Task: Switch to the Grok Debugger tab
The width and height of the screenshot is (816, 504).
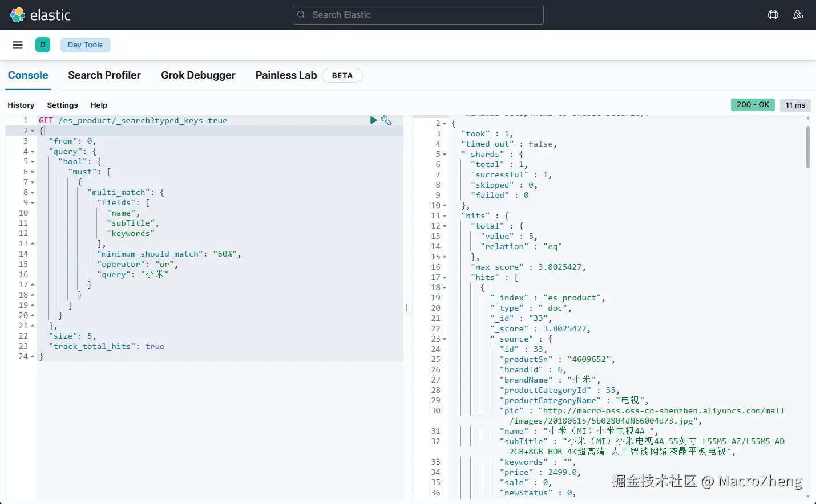Action: (x=198, y=75)
